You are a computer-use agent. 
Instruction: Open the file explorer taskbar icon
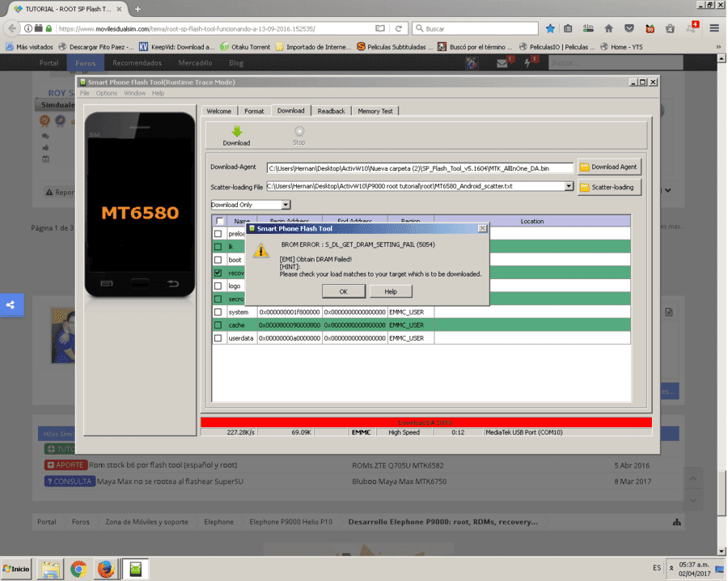point(51,569)
